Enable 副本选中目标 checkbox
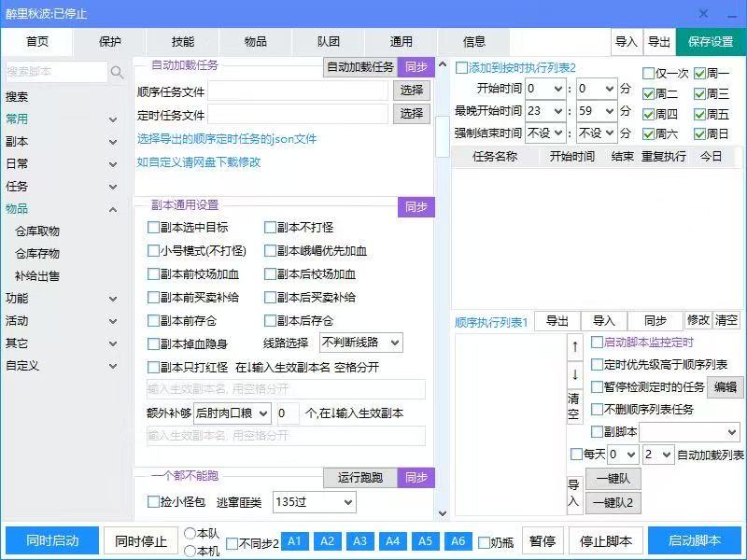 (x=153, y=228)
